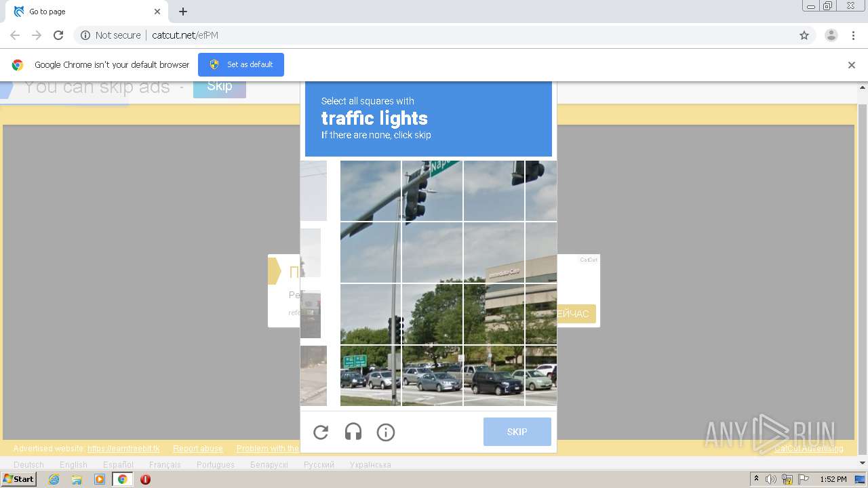View site information for Not secure
868x488 pixels.
tap(111, 35)
